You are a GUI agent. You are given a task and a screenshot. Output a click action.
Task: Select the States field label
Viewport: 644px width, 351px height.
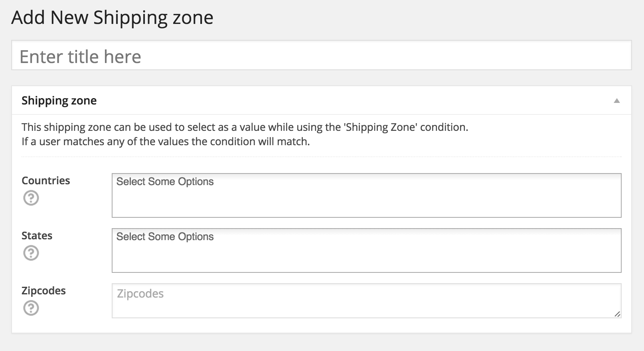(37, 236)
